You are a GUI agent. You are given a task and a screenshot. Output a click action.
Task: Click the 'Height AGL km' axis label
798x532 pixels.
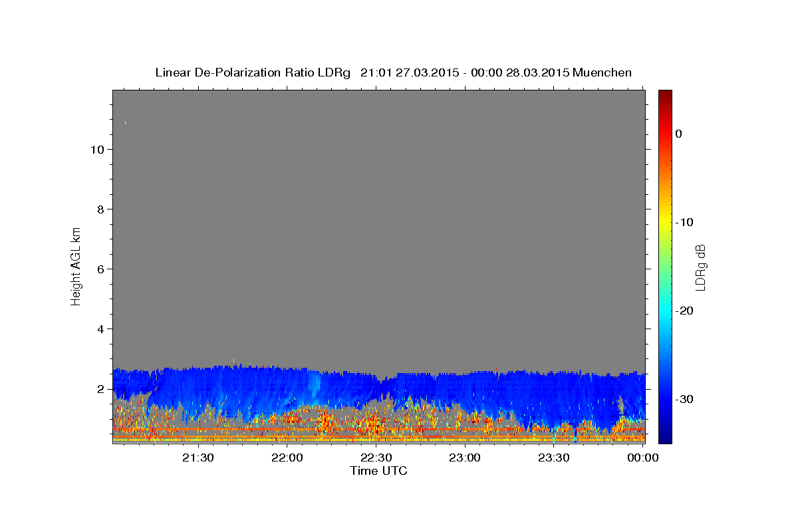tap(76, 265)
